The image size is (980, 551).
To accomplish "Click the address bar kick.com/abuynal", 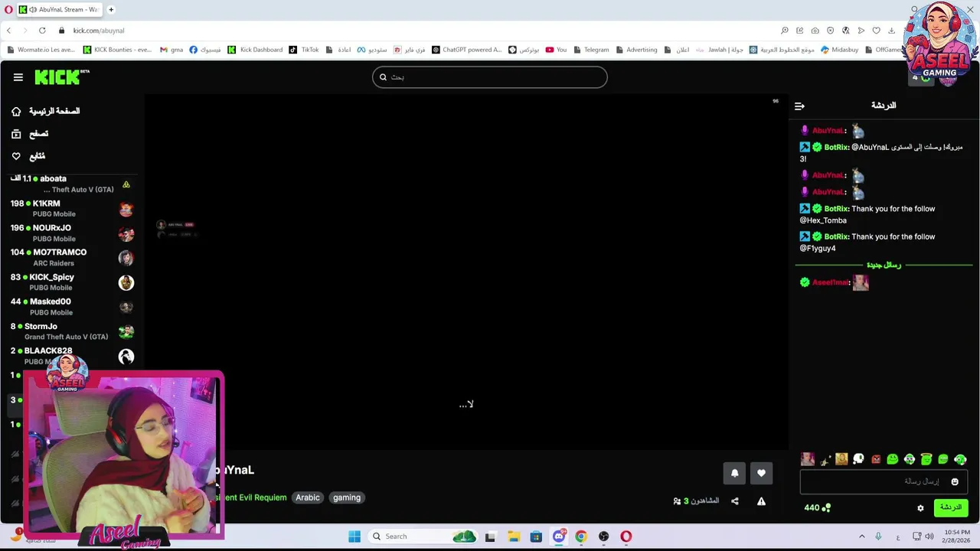I will tap(99, 31).
